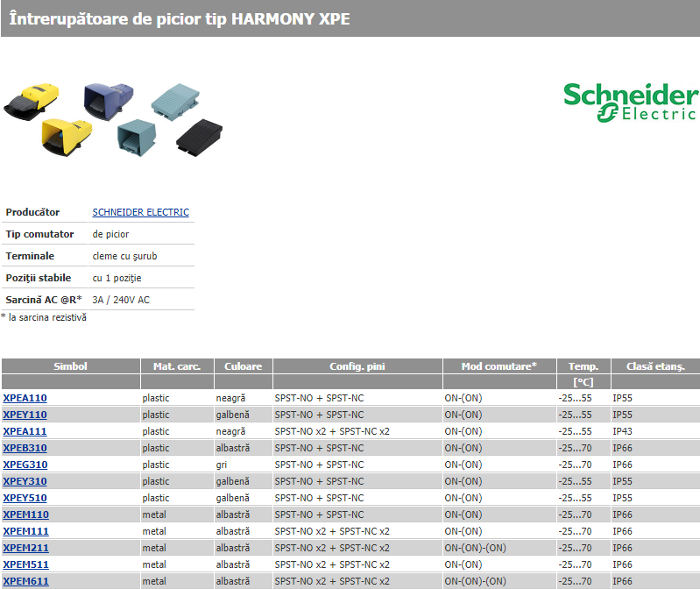Screen dimensions: 700x589
Task: Click the '* la sarcina rezistivă' footnote
Action: [x=44, y=317]
